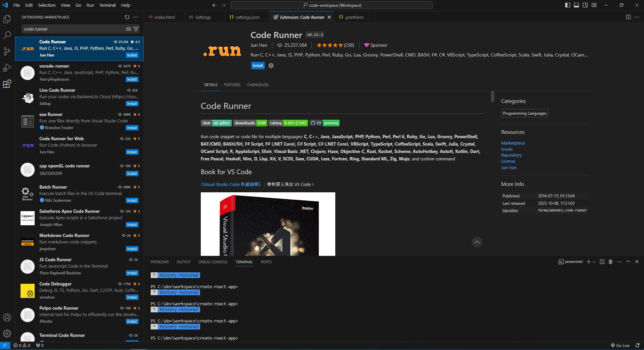Open the Terminal menu

tap(108, 5)
